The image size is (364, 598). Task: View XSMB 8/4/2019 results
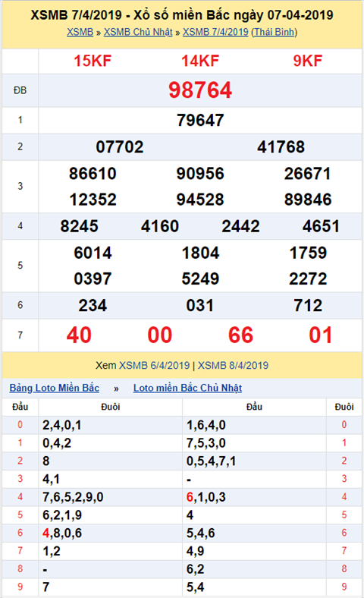(x=233, y=365)
